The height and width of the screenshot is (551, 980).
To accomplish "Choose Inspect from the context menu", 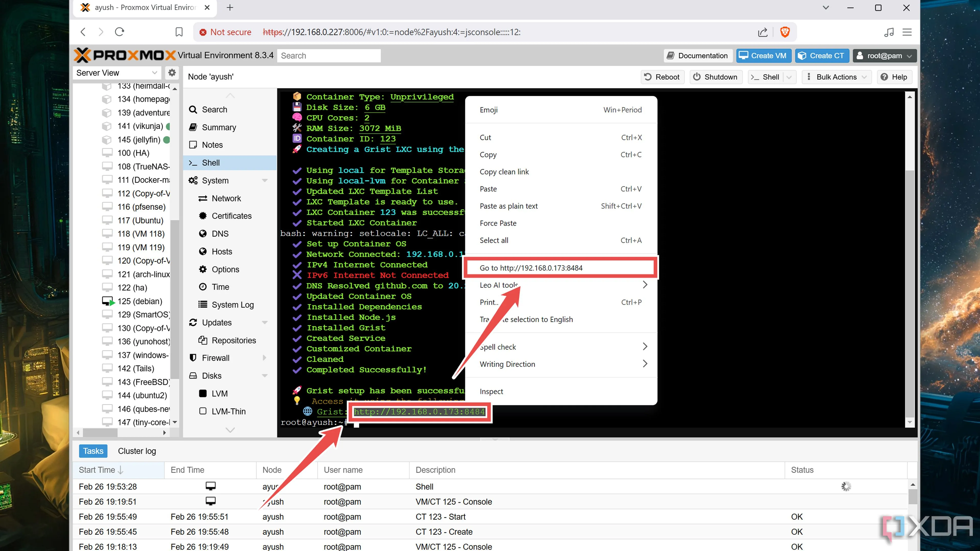I will 561,392.
